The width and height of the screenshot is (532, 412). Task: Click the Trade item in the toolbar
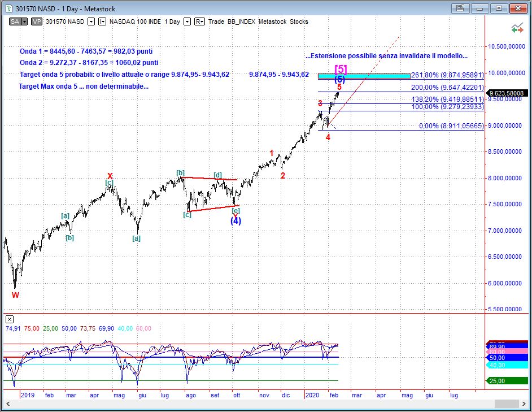point(216,21)
